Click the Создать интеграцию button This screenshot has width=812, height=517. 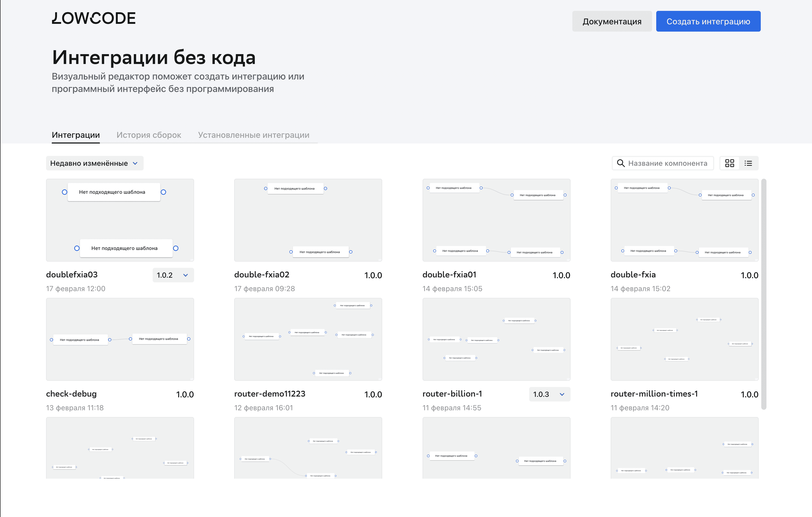tap(708, 21)
